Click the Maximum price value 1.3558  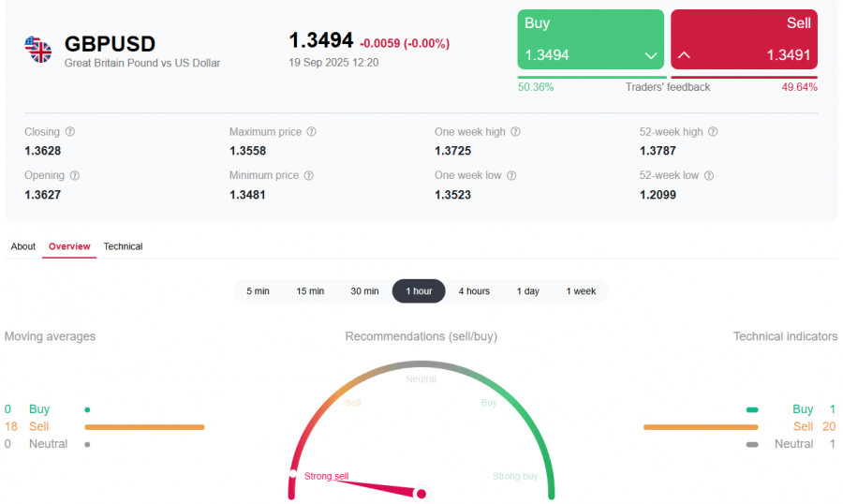tap(248, 151)
